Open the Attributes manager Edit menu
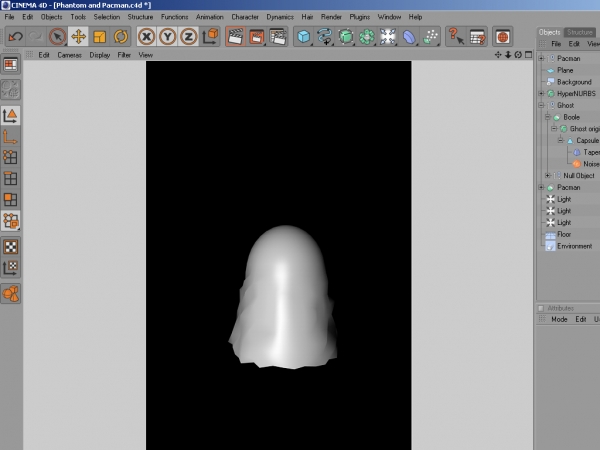The image size is (600, 450). [580, 319]
